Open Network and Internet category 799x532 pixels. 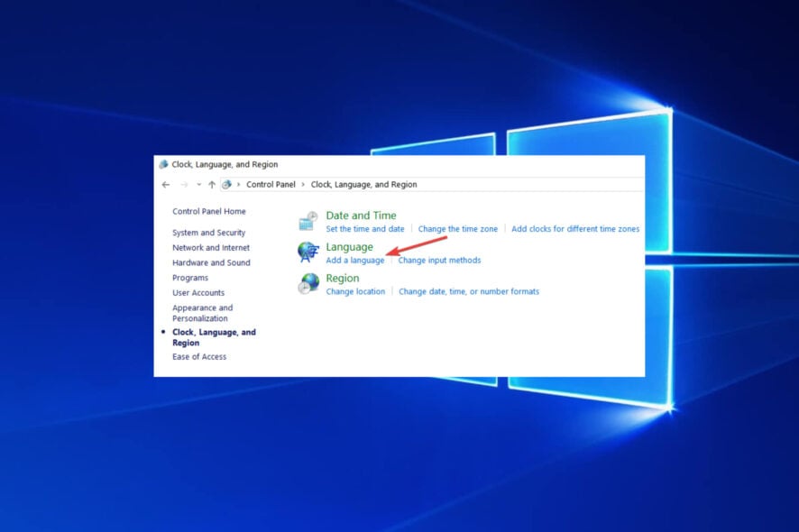211,248
